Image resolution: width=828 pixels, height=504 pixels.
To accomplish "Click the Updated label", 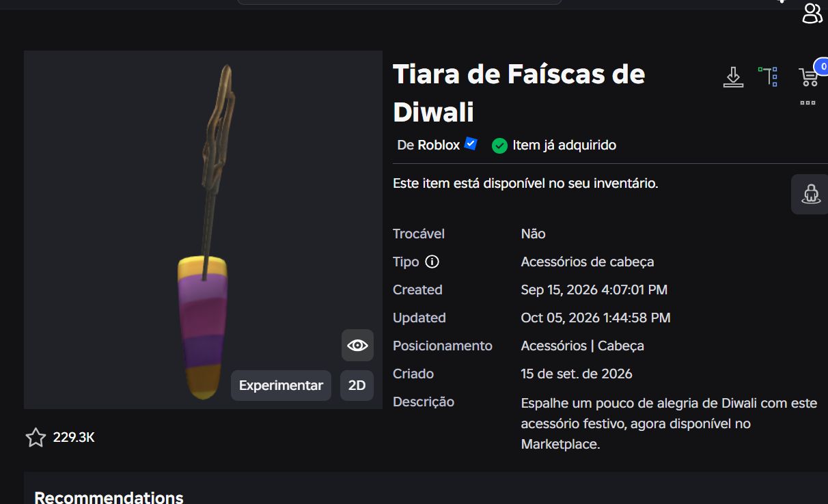I will pos(419,318).
